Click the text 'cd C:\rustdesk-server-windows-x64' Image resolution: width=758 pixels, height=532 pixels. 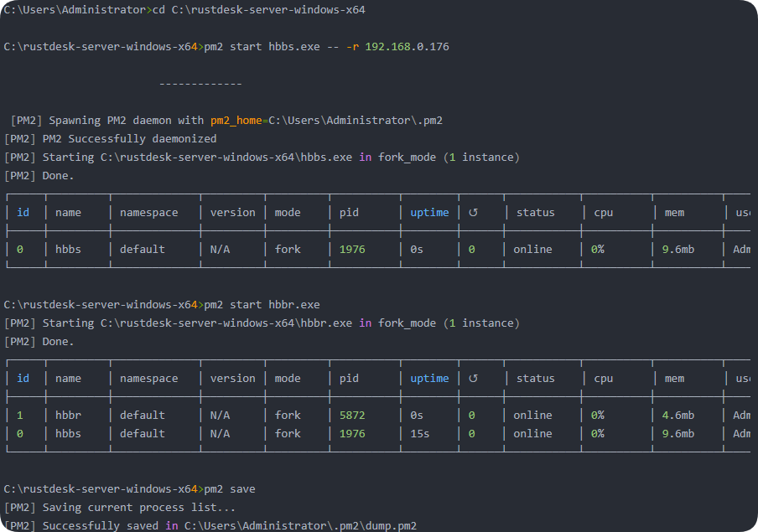coord(258,10)
